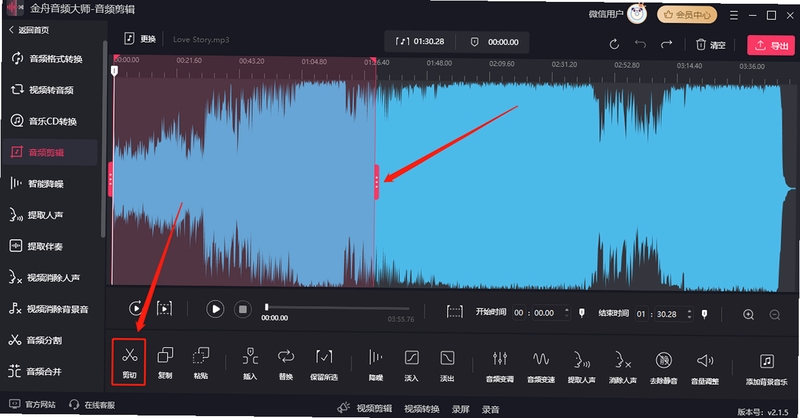Image resolution: width=800 pixels, height=418 pixels.
Task: Apply the 降噪 noise reduction tool
Action: 376,364
